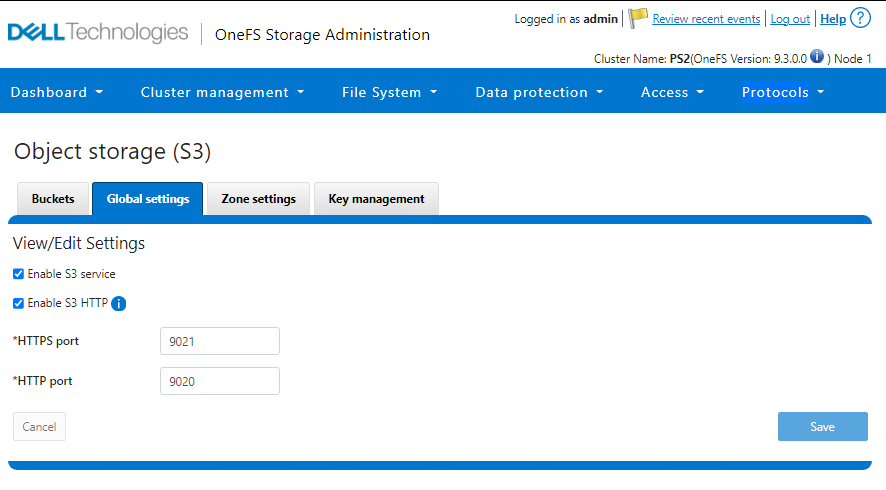Expand the Dashboard menu

pyautogui.click(x=57, y=92)
